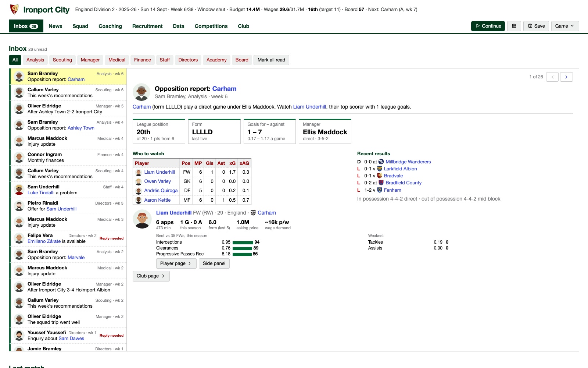Click Pietro Rinaldi's avatar in inbox list
Screen dimensions: 588x368
click(19, 206)
